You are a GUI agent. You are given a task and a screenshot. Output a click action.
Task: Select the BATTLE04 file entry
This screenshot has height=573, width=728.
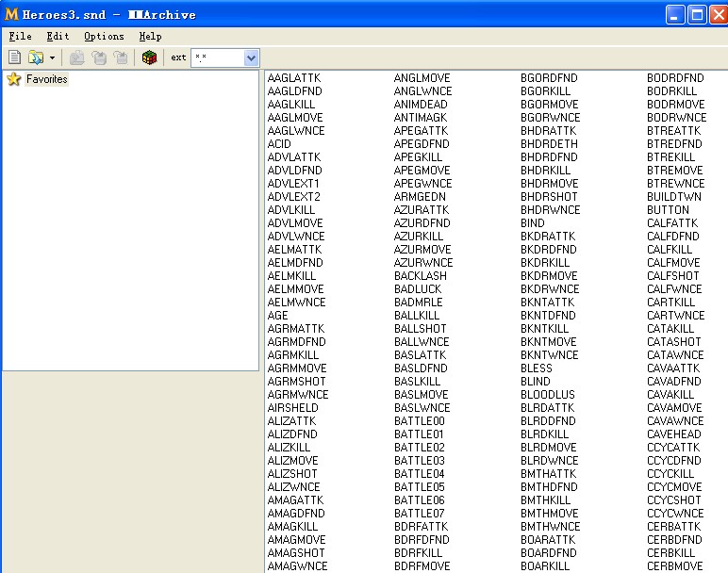tap(420, 474)
